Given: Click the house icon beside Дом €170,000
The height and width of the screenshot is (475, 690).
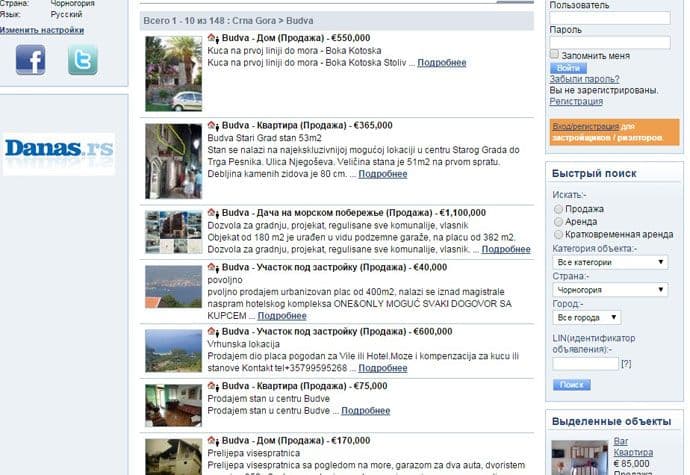Looking at the screenshot, I should (213, 441).
